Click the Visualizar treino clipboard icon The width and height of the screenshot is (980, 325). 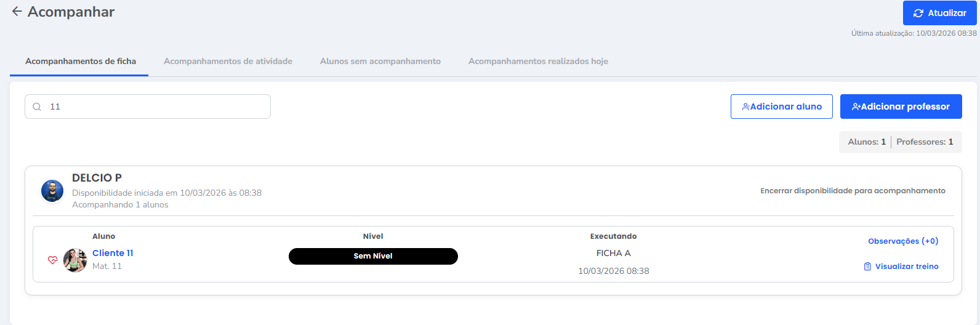point(867,267)
